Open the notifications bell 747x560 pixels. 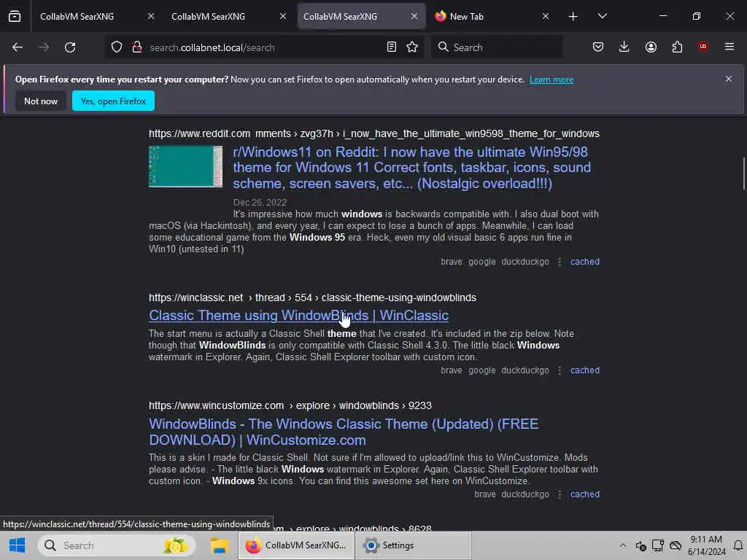click(x=738, y=545)
